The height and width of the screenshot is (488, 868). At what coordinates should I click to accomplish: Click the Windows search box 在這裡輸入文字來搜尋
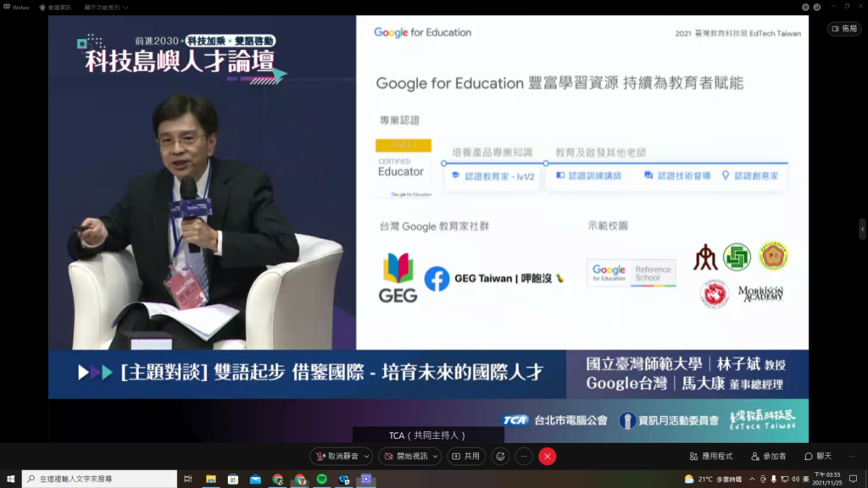tap(100, 480)
